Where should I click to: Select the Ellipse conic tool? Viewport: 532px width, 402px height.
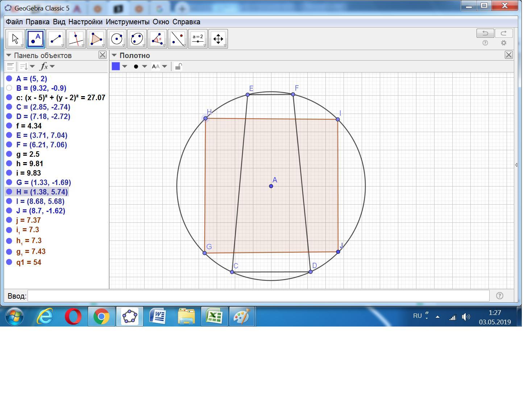click(137, 39)
